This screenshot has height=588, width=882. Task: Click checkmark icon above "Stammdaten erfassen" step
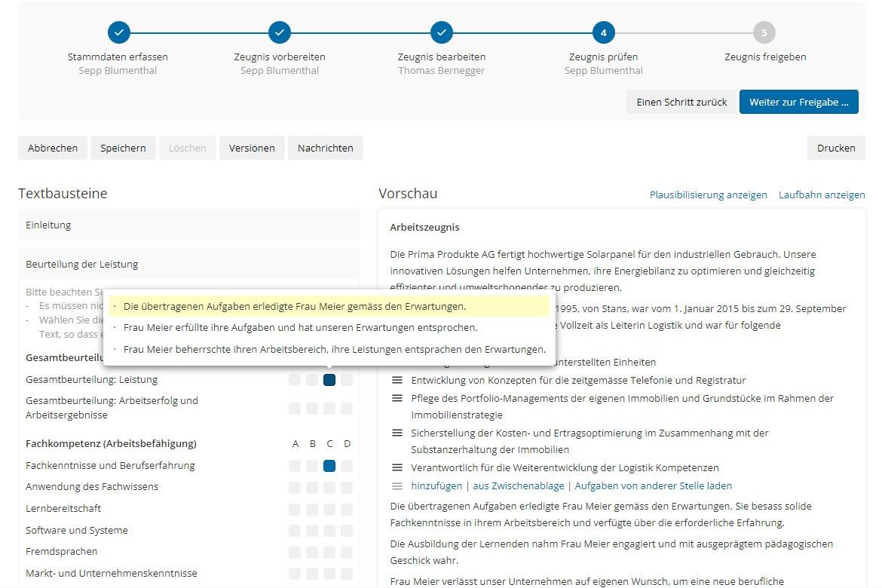coord(118,32)
